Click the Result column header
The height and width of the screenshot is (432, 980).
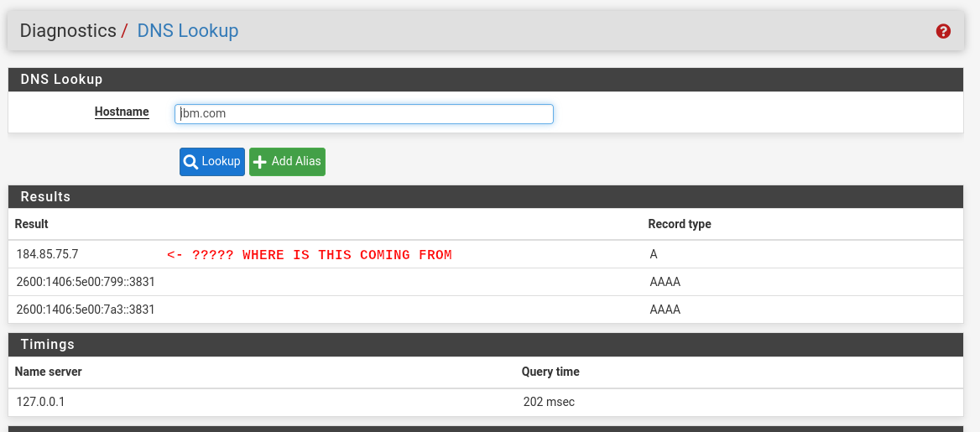[32, 224]
